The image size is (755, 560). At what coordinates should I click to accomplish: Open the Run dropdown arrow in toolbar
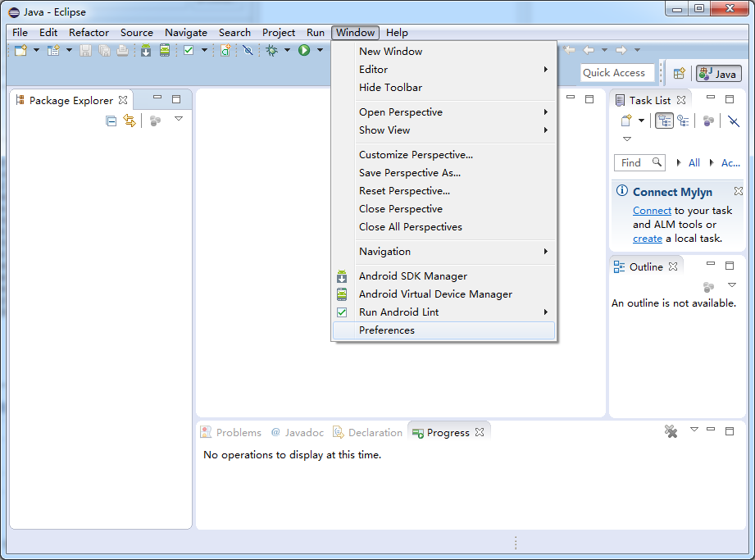[320, 50]
